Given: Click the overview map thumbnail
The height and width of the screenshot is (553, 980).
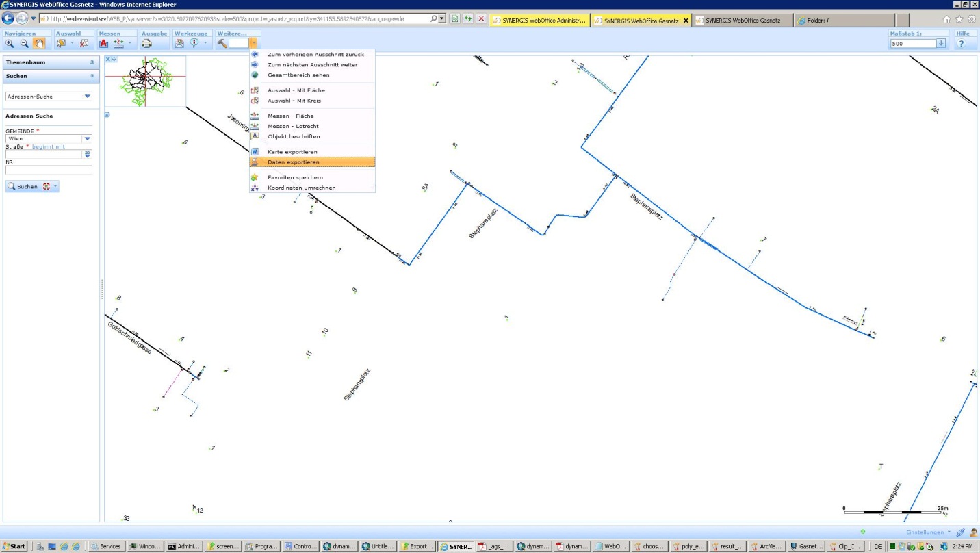Looking at the screenshot, I should pyautogui.click(x=145, y=81).
